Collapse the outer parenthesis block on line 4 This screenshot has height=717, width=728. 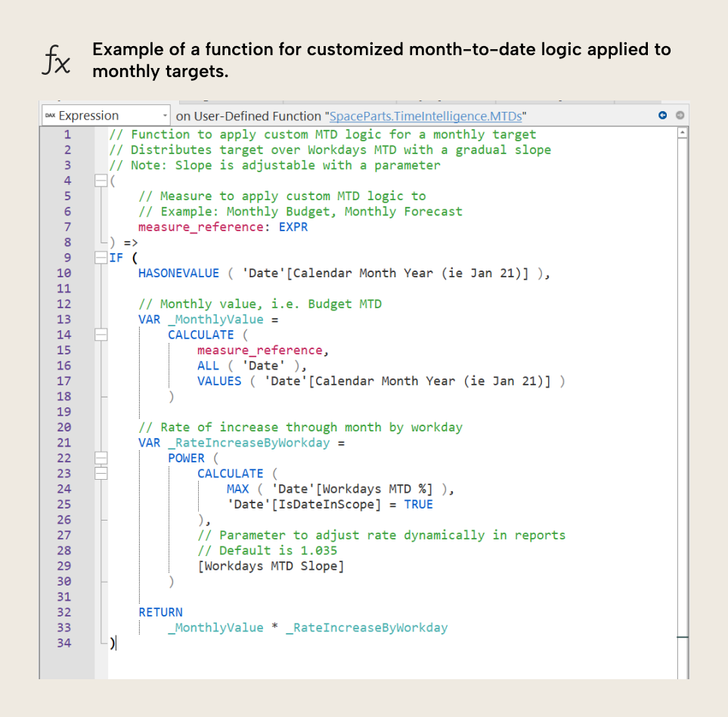(103, 181)
